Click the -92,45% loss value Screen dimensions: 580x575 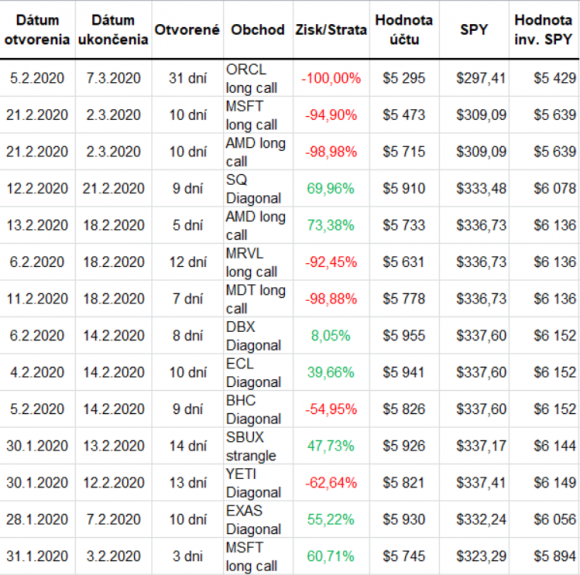[331, 262]
